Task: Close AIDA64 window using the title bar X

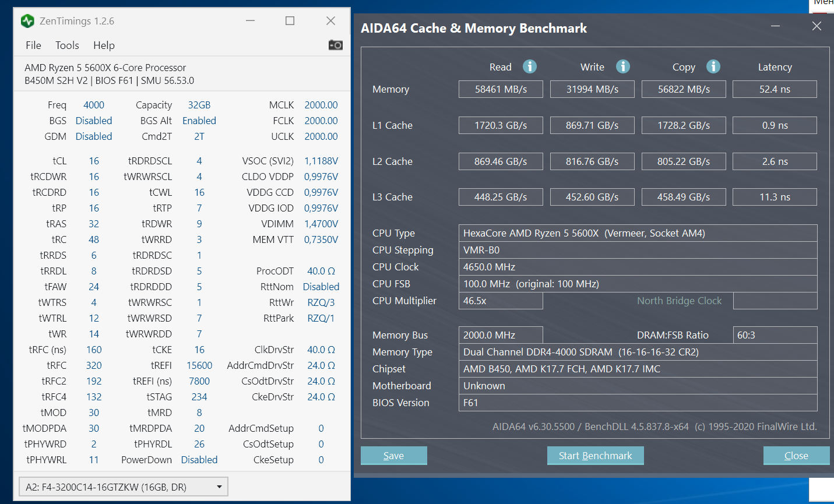Action: (817, 26)
